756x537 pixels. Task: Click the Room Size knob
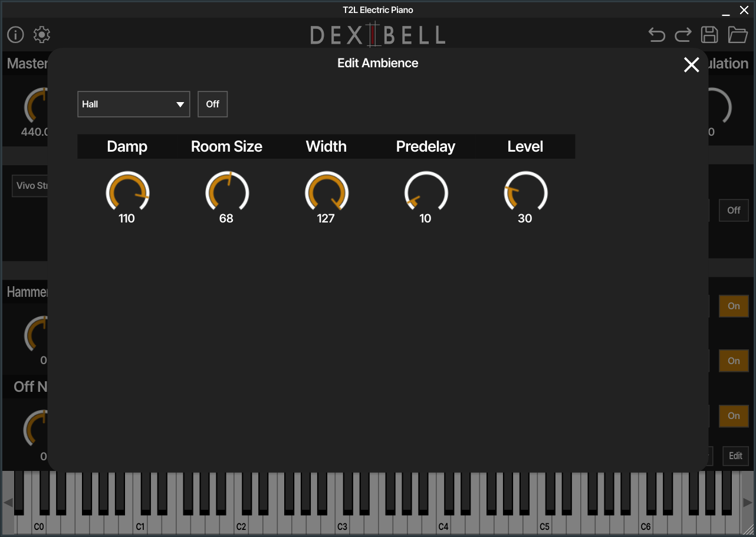pos(227,193)
